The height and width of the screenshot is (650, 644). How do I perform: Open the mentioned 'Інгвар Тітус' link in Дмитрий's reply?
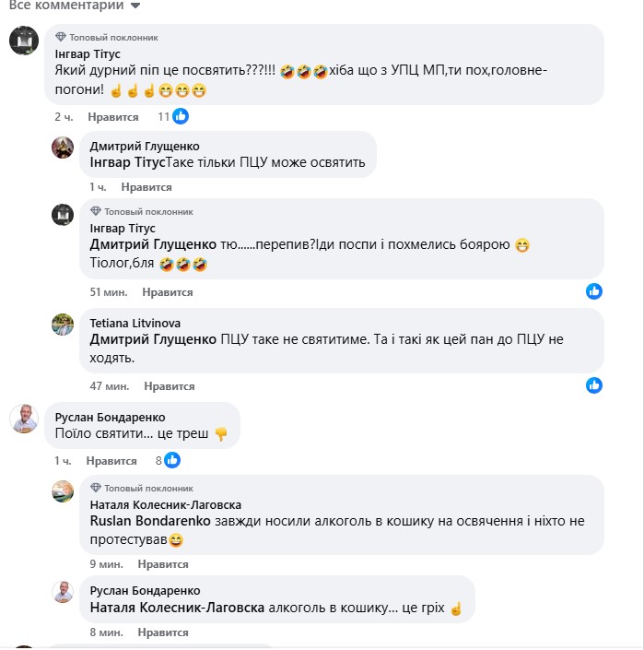pyautogui.click(x=127, y=163)
